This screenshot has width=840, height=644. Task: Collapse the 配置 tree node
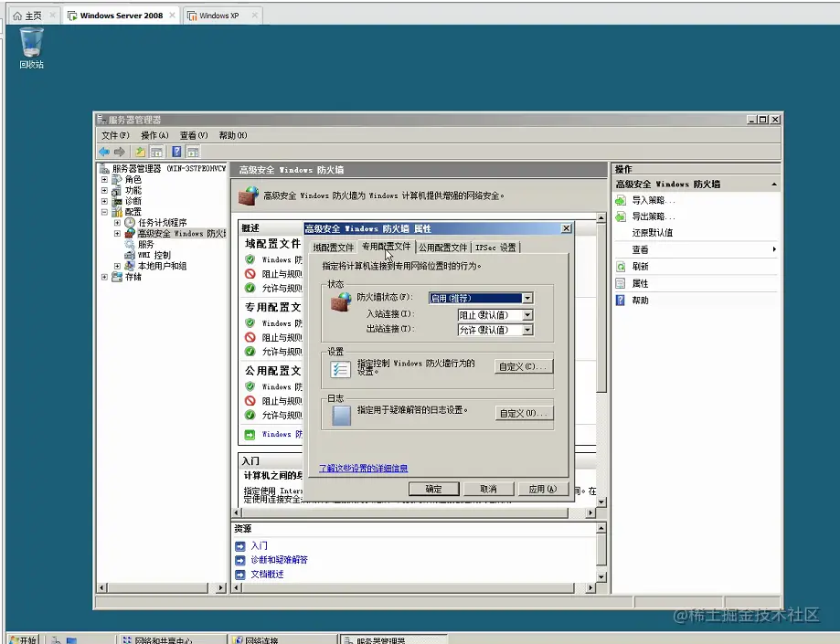pyautogui.click(x=104, y=212)
